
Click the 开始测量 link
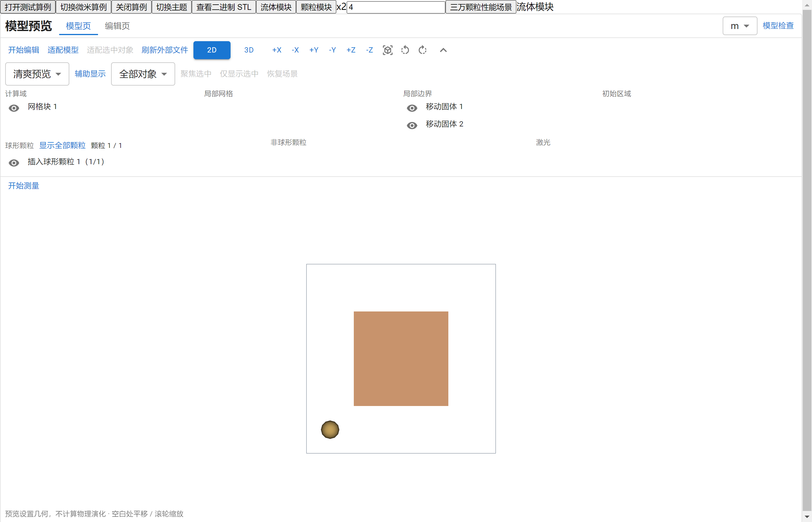point(24,186)
